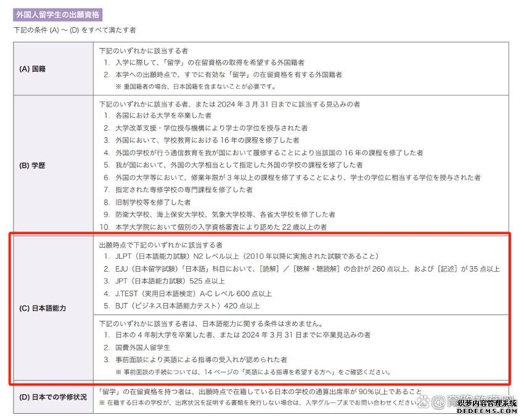This screenshot has width=524, height=420.
Task: Click the (B) 学歴 row header
Action: tap(32, 165)
